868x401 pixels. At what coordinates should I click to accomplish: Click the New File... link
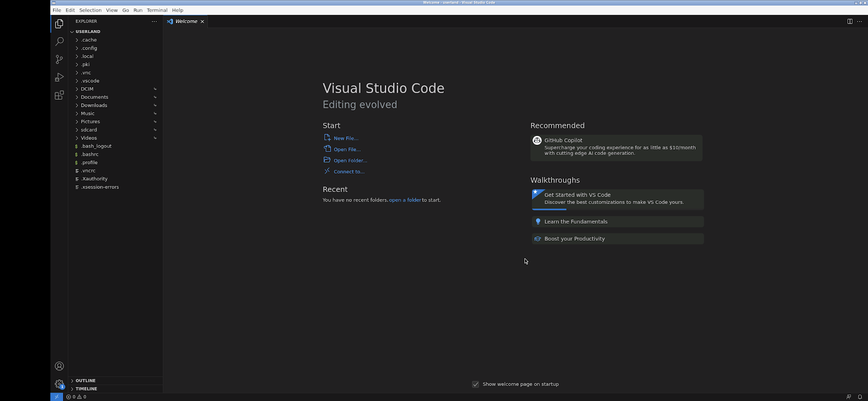pyautogui.click(x=346, y=138)
